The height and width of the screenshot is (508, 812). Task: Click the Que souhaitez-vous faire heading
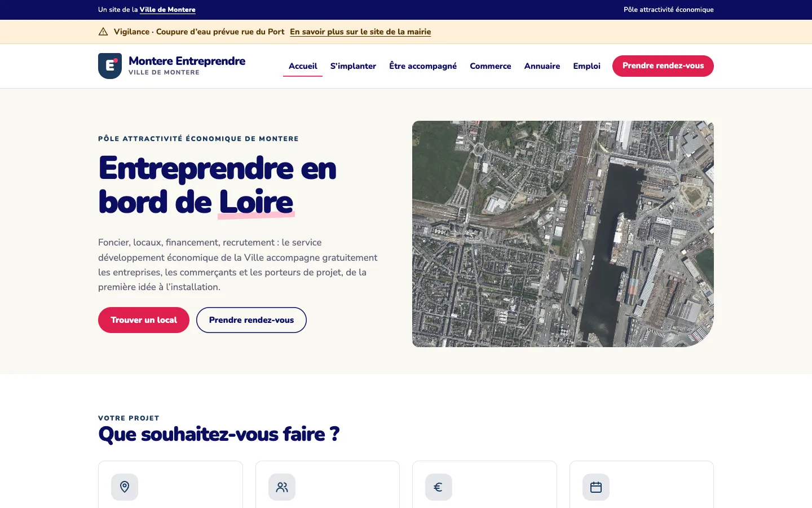click(x=219, y=434)
